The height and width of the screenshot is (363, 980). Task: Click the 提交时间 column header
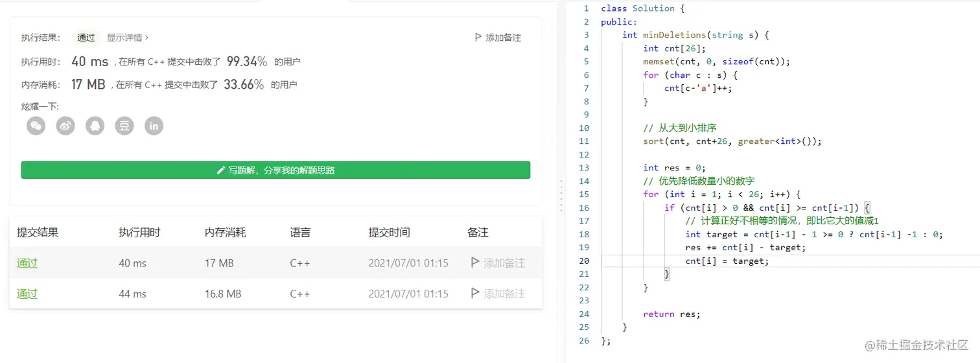tap(390, 232)
